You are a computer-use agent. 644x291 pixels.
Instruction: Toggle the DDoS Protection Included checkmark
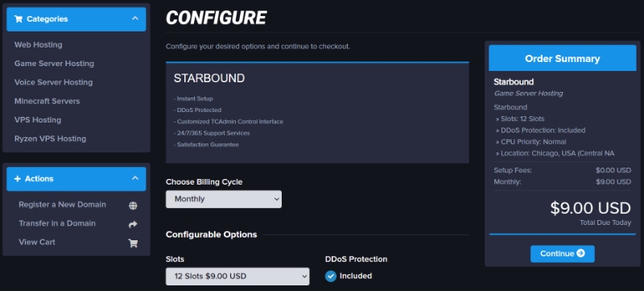[x=331, y=276]
